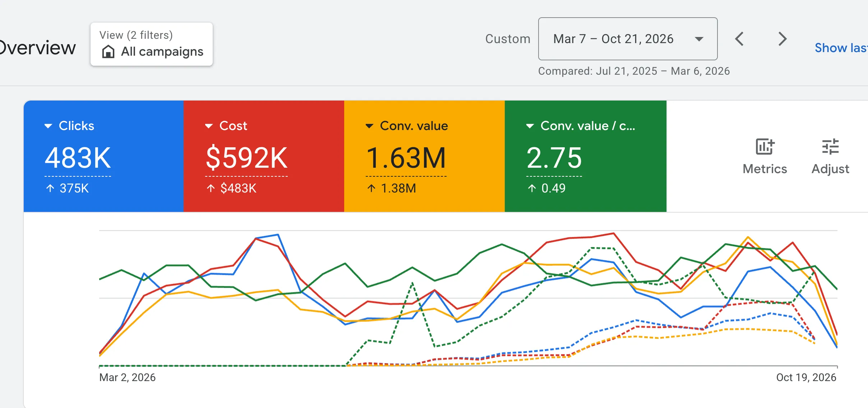Viewport: 868px width, 408px height.
Task: Click the Mar 7 – Oct 21, 2026 field
Action: pyautogui.click(x=628, y=39)
